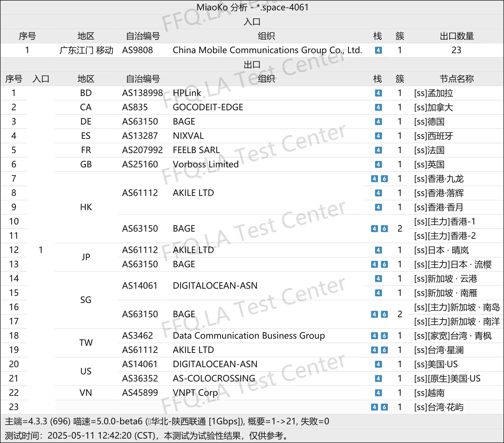Click organization cell GOCODEIT-EDGE
The image size is (504, 443).
[208, 107]
